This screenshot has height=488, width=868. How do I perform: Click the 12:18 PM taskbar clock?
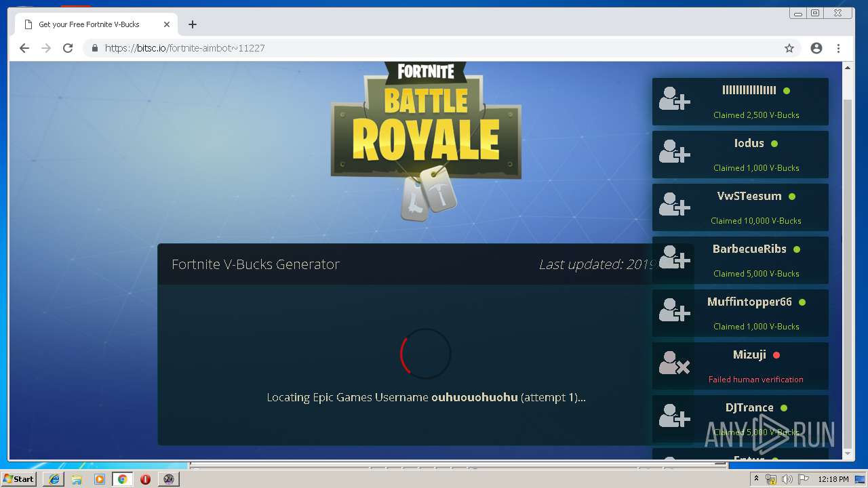point(833,479)
